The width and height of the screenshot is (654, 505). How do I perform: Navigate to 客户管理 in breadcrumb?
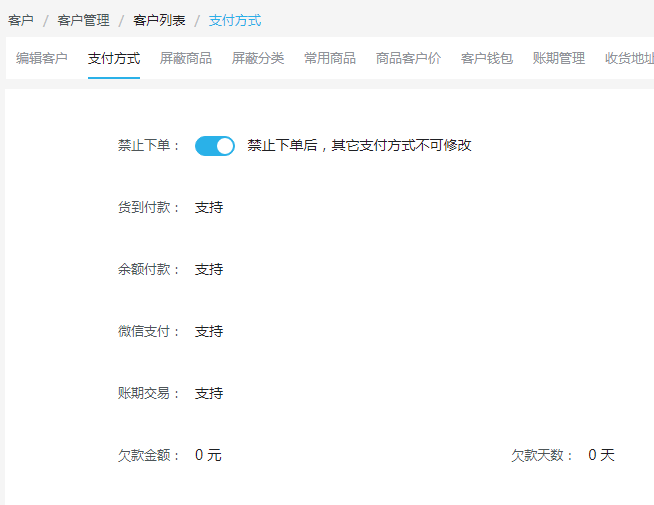(83, 20)
